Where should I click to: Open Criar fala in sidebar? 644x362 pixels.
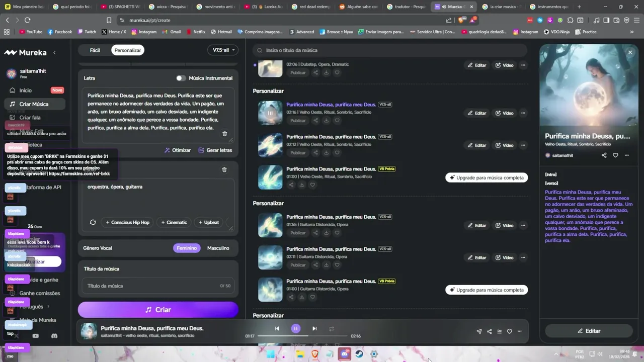30,118
